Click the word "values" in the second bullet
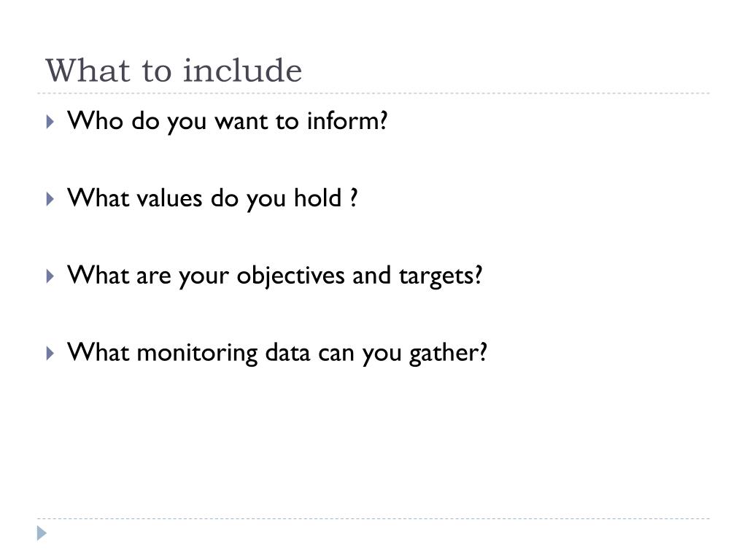 click(169, 198)
